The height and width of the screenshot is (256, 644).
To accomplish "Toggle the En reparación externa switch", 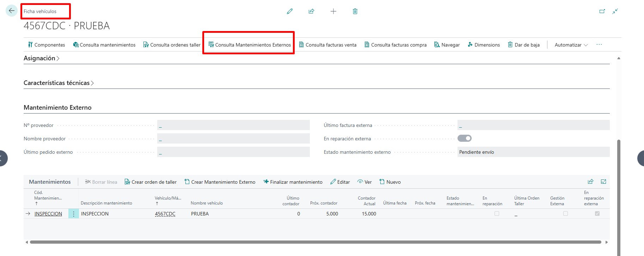I will click(465, 138).
